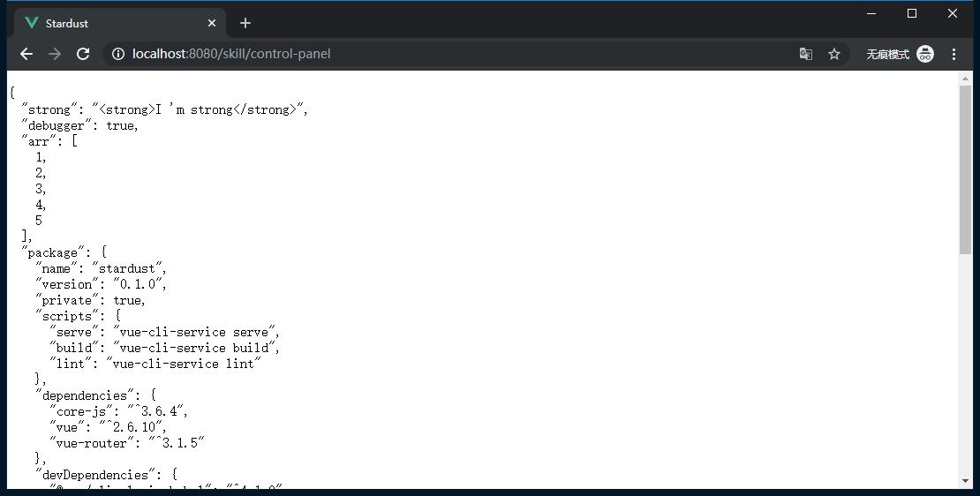The image size is (980, 496).
Task: View site information for localhost
Action: tap(117, 54)
